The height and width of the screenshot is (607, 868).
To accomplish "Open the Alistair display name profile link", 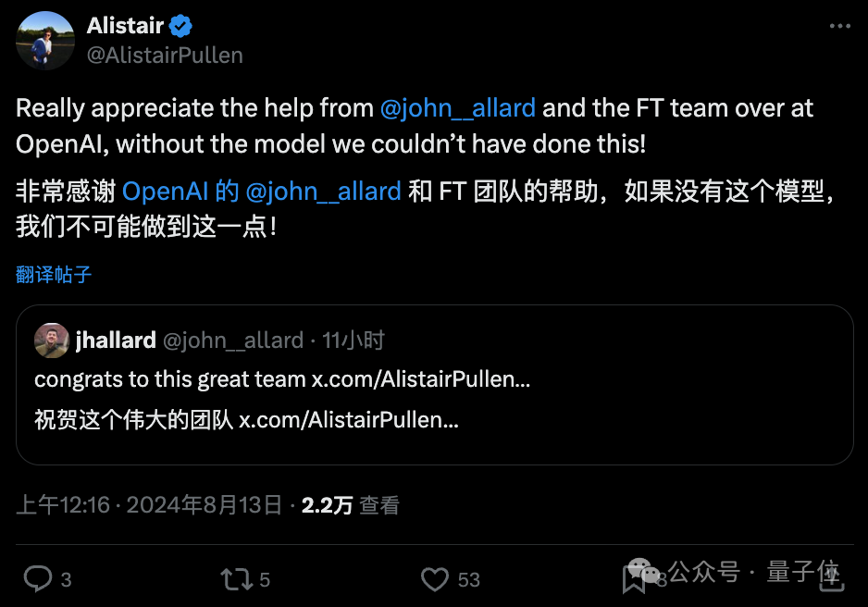I will (125, 26).
